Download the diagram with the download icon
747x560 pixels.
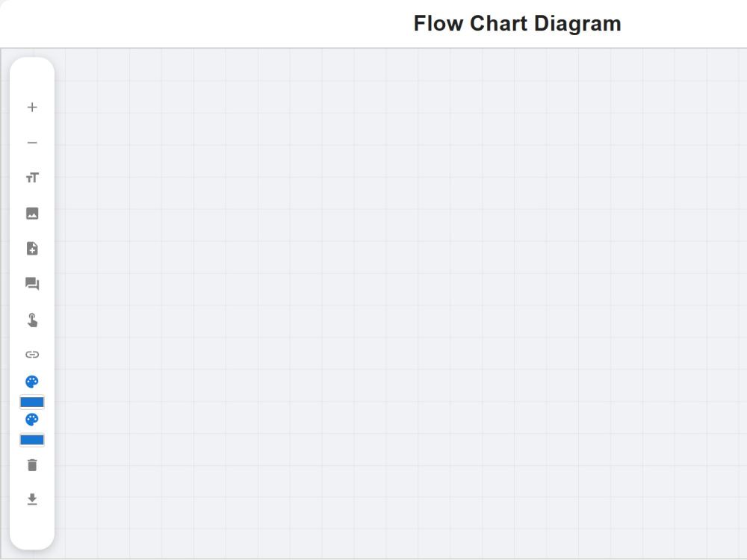click(x=32, y=499)
